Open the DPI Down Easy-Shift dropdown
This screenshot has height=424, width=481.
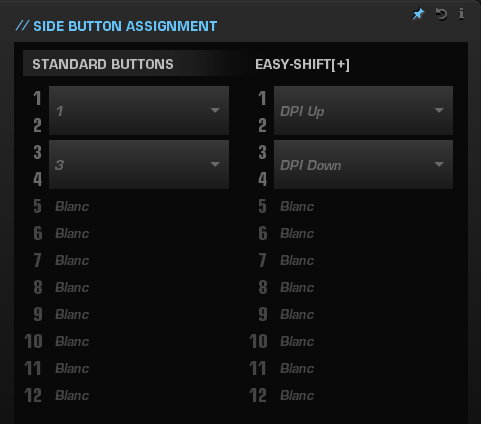tap(363, 165)
